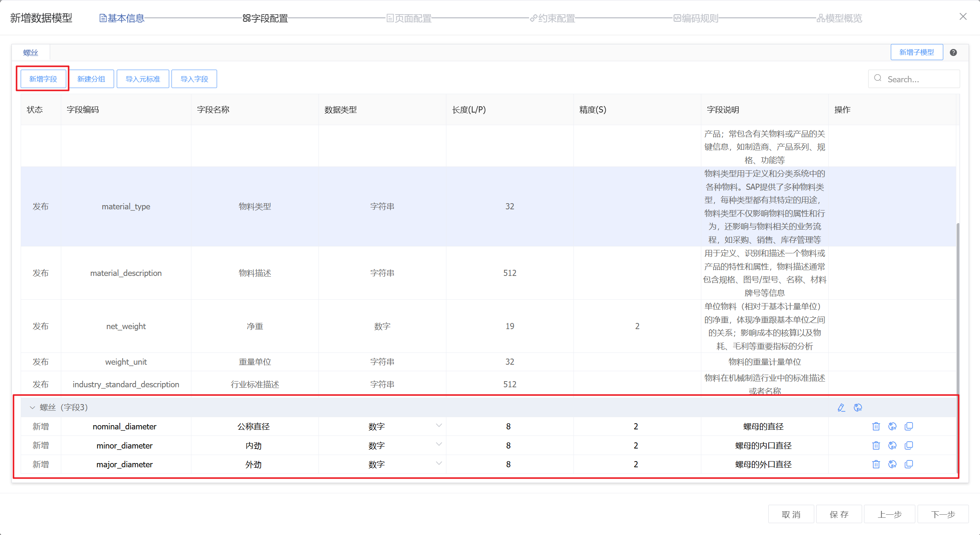Click translate icon for minor_diameter row
This screenshot has height=535, width=980.
(x=892, y=445)
